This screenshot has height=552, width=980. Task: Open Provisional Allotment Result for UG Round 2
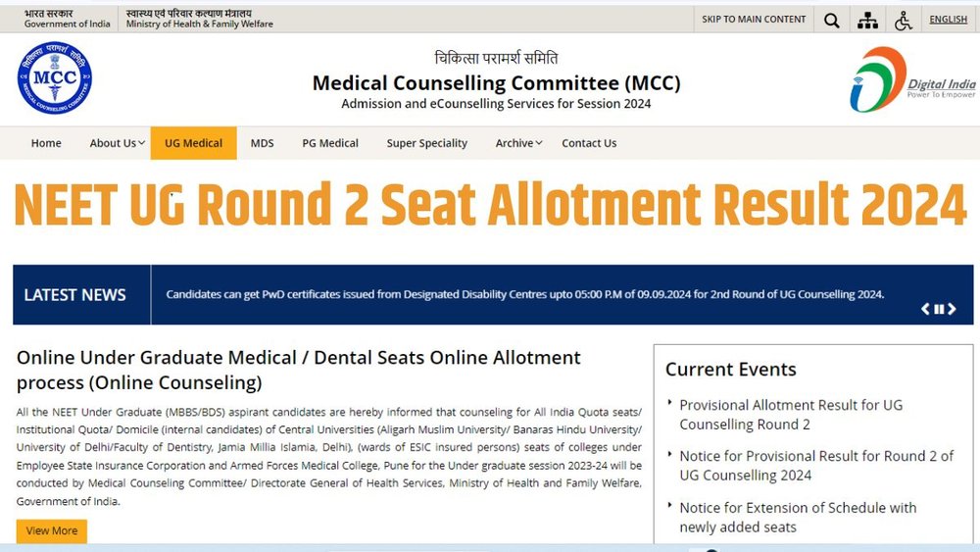click(791, 415)
